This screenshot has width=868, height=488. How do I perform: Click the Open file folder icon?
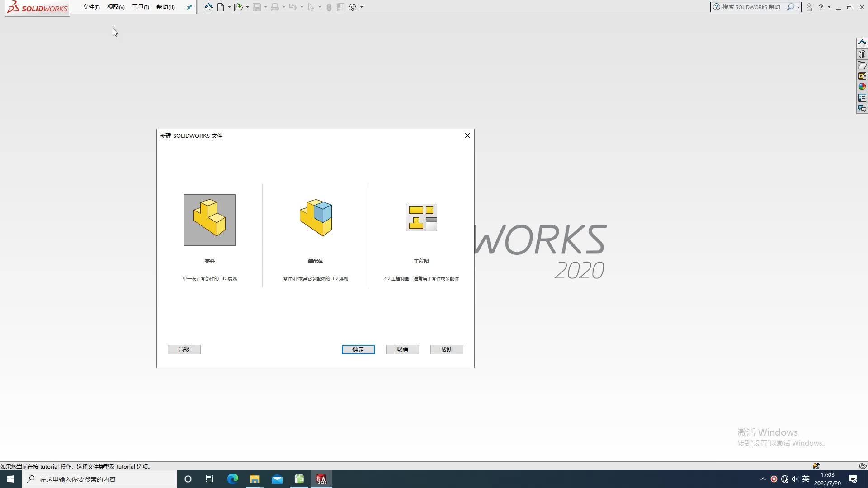click(x=238, y=7)
